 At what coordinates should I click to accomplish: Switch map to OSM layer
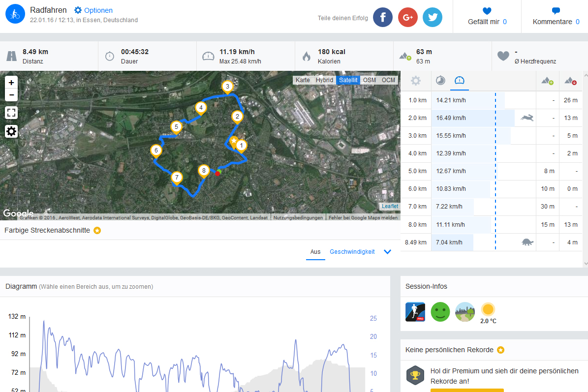(x=370, y=80)
